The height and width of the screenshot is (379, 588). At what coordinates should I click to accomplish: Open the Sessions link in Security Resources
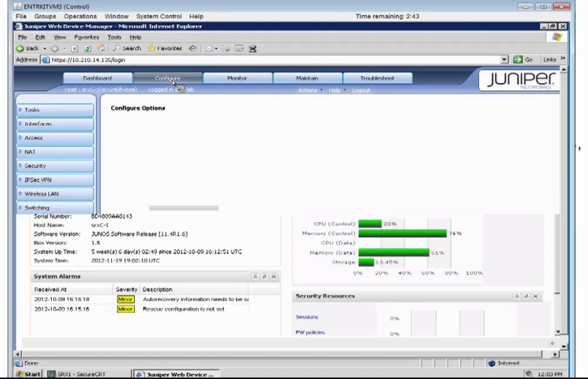click(x=307, y=317)
